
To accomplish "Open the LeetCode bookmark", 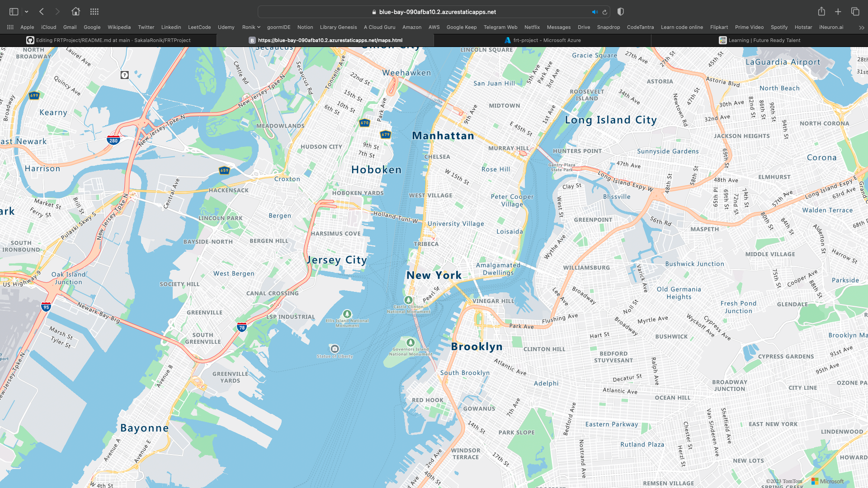I will tap(199, 27).
